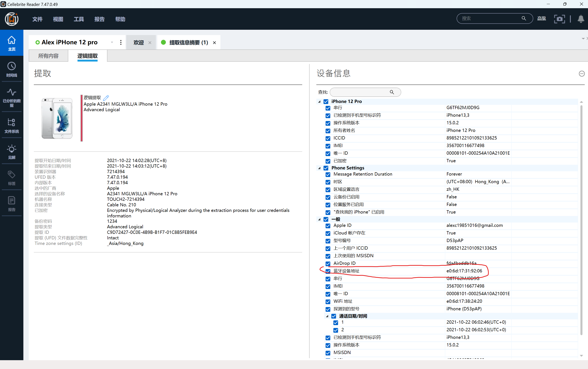Open the notifications bell icon
The height and width of the screenshot is (369, 588).
[581, 19]
